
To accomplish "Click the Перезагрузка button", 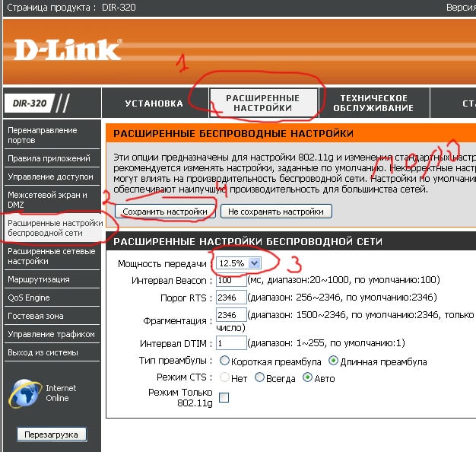I will (x=51, y=434).
